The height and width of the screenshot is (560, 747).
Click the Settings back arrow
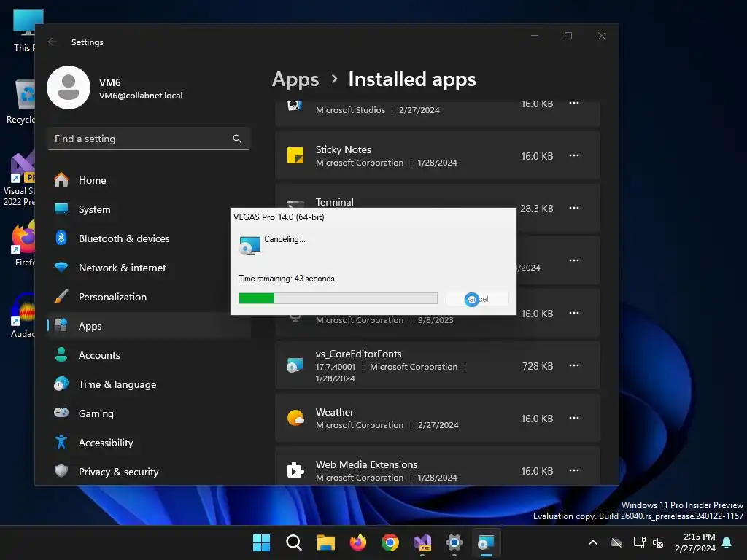coord(53,42)
